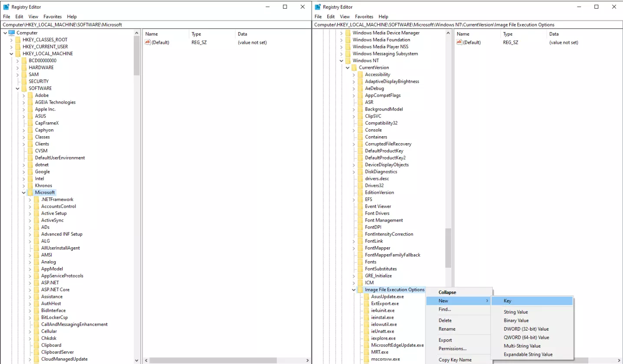Choose Expandable String Value from the submenu
Image resolution: width=623 pixels, height=364 pixels.
[x=532, y=354]
